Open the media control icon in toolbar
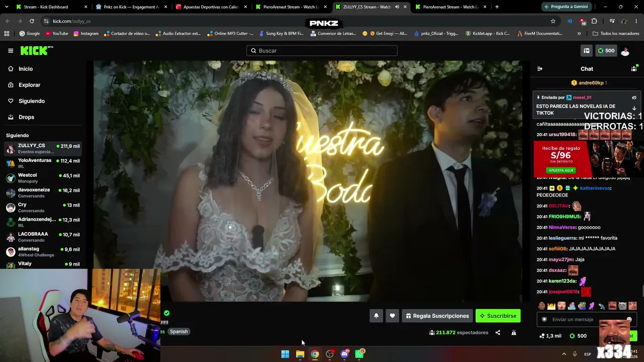 click(x=612, y=21)
